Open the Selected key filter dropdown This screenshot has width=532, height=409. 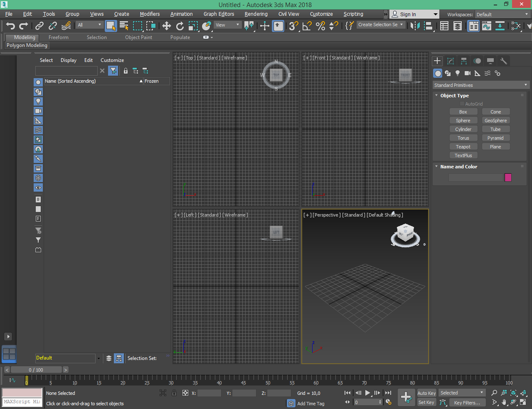462,393
